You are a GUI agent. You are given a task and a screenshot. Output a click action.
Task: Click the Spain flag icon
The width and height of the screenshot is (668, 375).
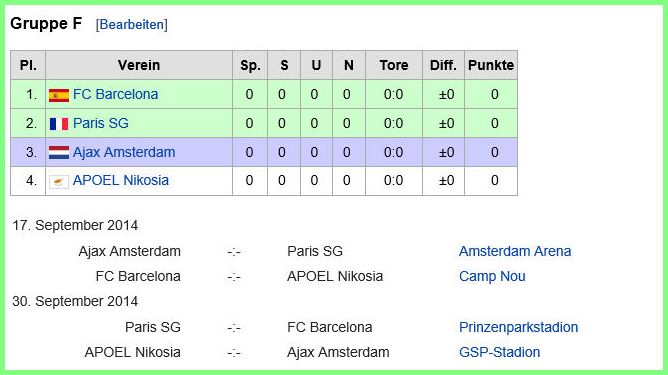coord(59,95)
